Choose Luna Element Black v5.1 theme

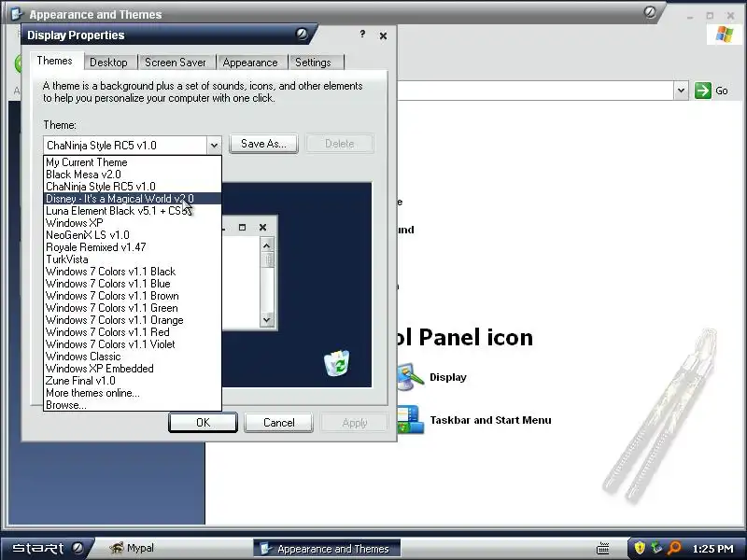[x=133, y=211]
